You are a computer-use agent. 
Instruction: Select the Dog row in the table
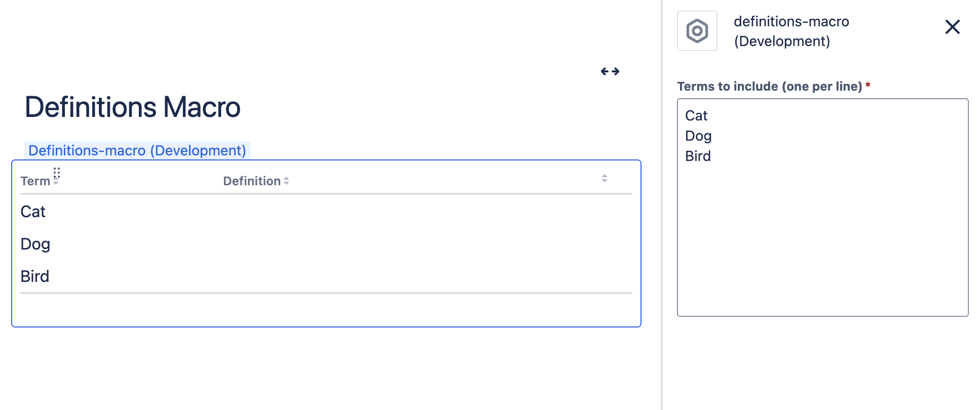35,244
